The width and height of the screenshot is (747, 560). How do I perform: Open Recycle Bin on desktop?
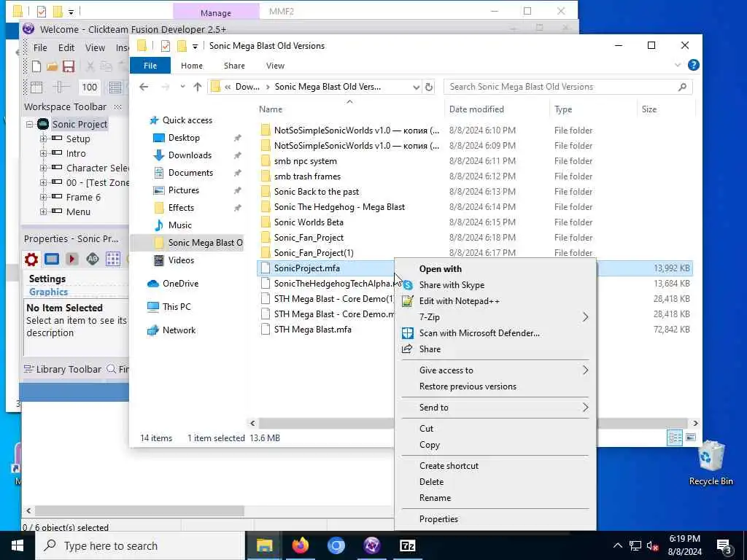711,463
